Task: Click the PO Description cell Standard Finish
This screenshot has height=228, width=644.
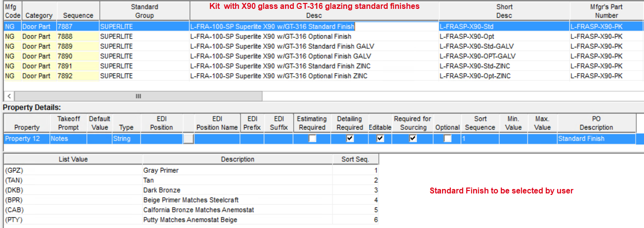Action: pyautogui.click(x=596, y=139)
